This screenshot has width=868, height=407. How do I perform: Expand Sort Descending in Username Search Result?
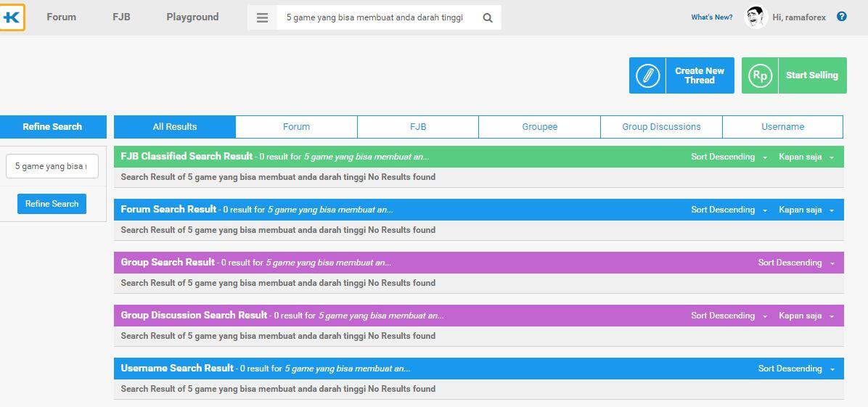tap(796, 369)
